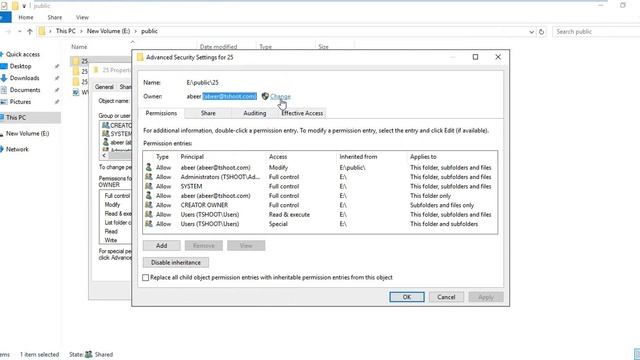Select abeer Full control This folder only entry
This screenshot has width=640, height=360.
pos(320,196)
